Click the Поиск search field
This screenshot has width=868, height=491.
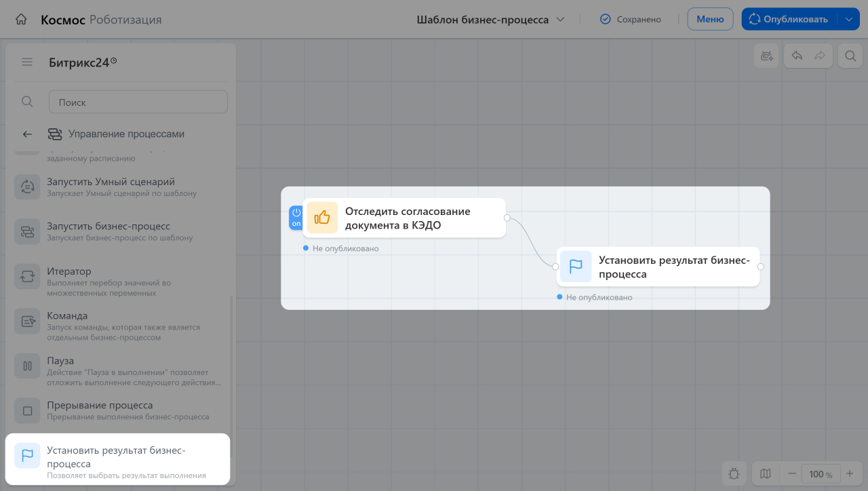point(138,102)
